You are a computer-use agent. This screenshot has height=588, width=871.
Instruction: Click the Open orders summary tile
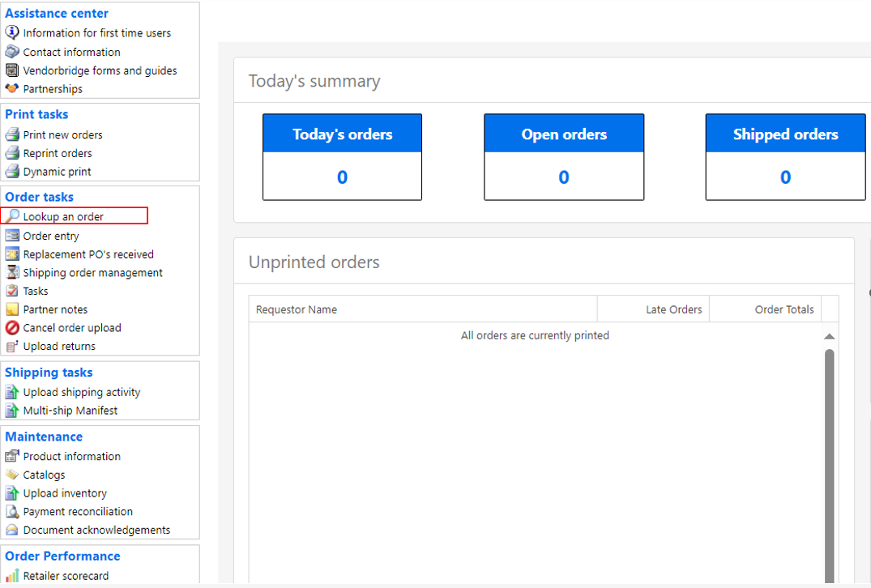564,157
